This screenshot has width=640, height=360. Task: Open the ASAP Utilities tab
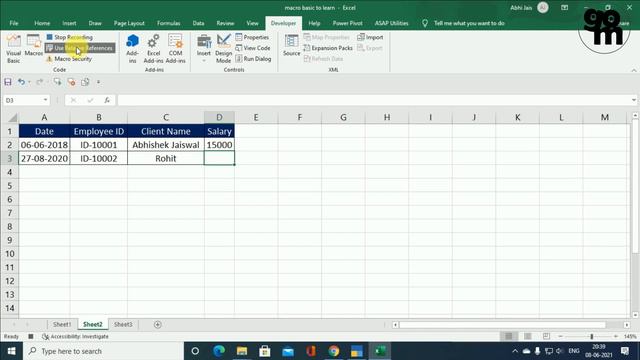391,23
